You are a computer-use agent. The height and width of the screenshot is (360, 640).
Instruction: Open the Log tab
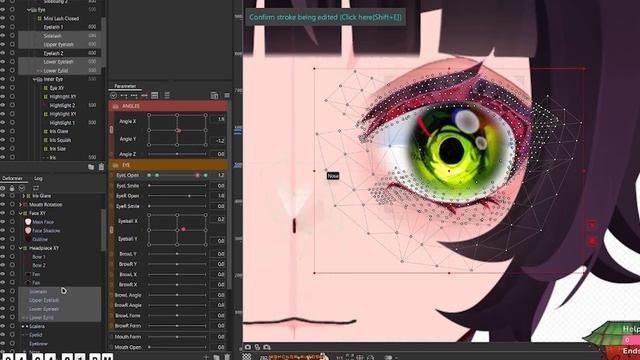click(38, 178)
